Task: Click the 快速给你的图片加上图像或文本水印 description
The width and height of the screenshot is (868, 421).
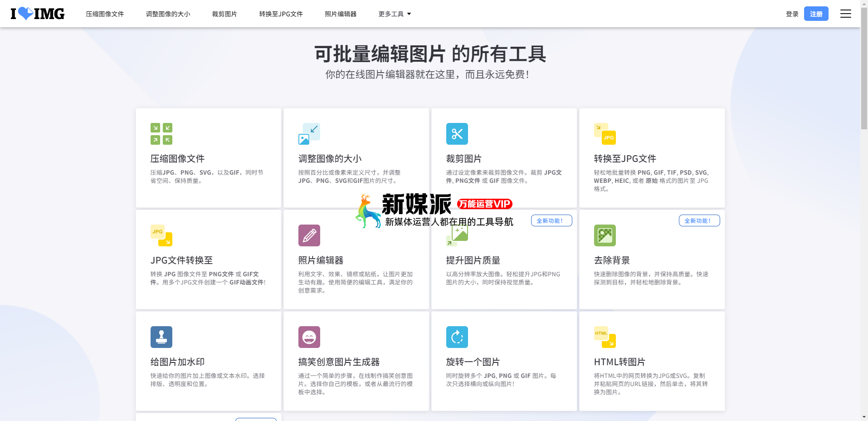Action: point(208,380)
